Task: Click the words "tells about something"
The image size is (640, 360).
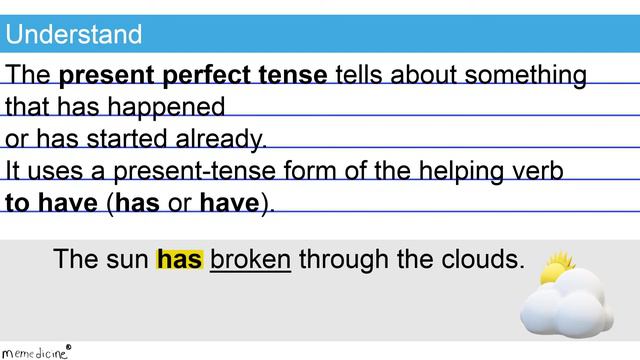Action: click(461, 76)
